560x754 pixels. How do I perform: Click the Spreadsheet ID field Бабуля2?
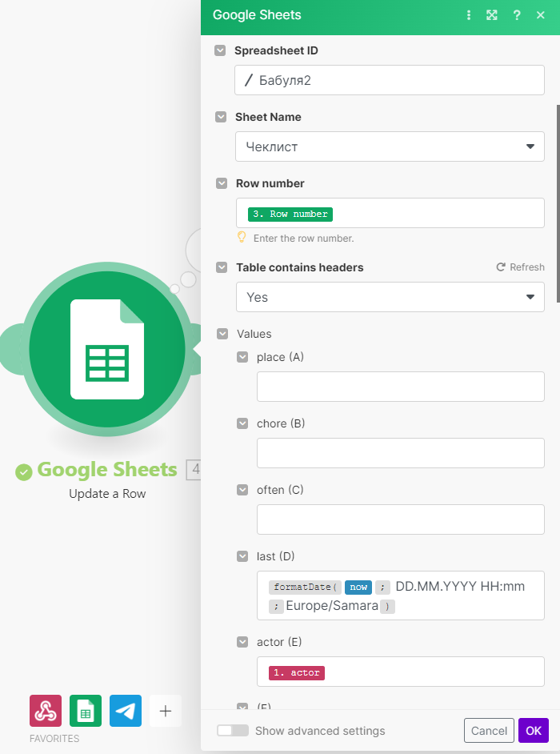click(x=390, y=80)
